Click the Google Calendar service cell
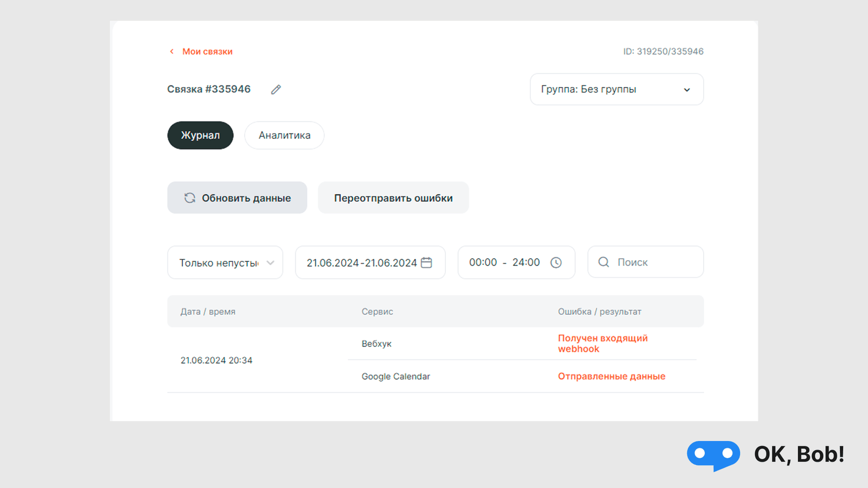This screenshot has width=868, height=488. point(395,376)
